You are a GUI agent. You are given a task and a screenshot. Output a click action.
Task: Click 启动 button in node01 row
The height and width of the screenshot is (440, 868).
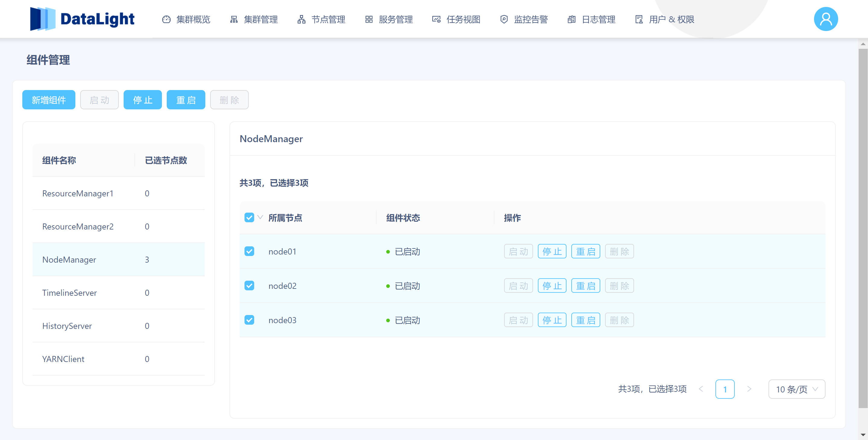pyautogui.click(x=518, y=251)
